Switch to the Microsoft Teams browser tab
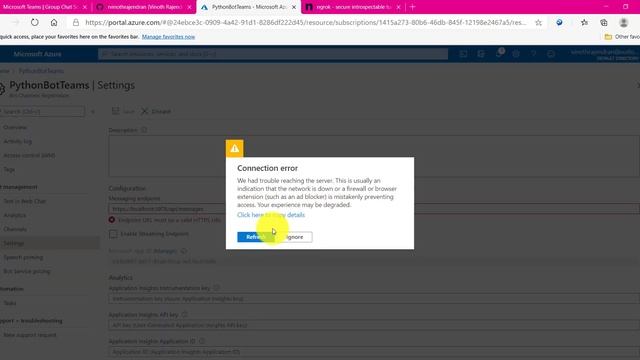The image size is (640, 360). pyautogui.click(x=40, y=7)
